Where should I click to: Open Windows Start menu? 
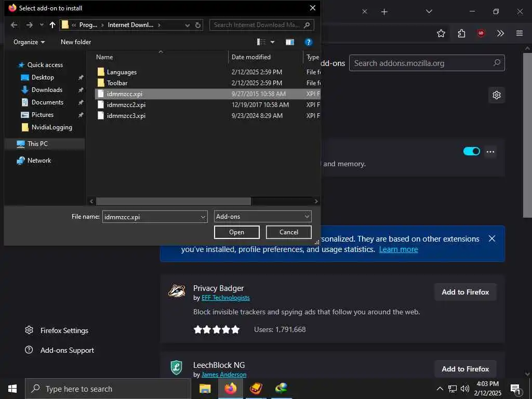pos(12,389)
